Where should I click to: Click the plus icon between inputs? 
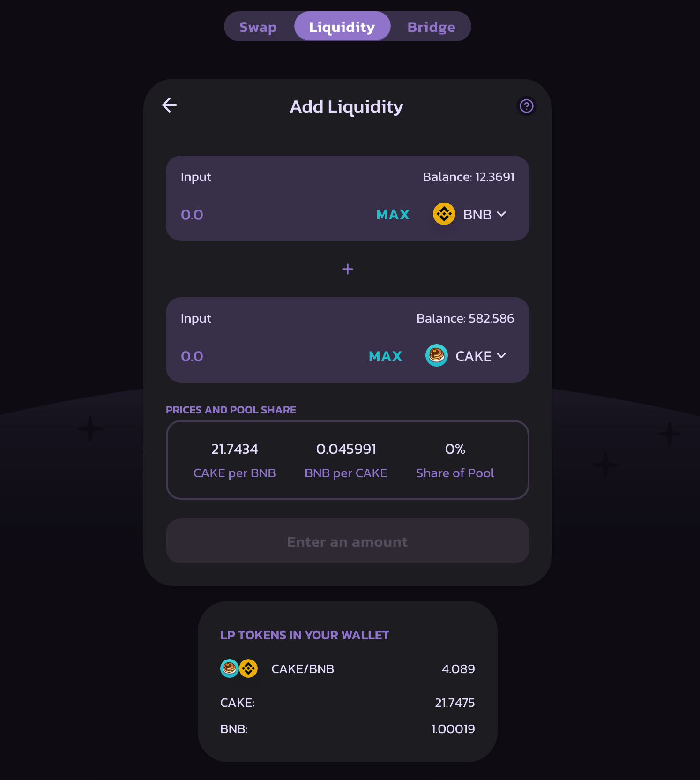coord(348,269)
